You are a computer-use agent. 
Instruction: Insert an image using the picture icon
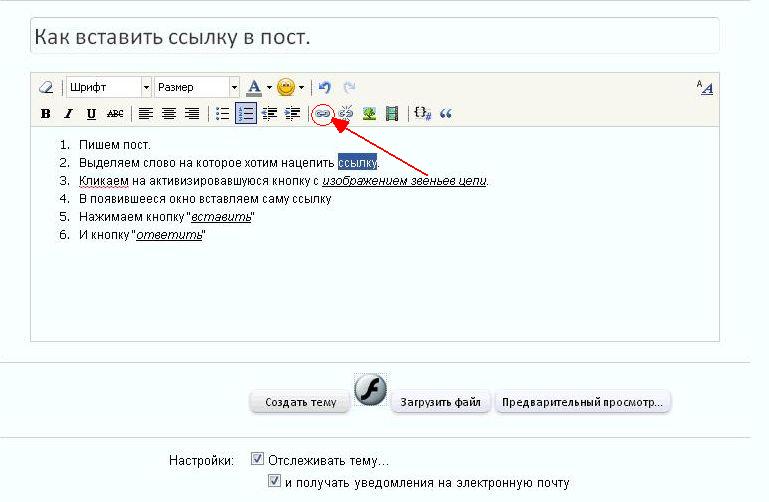(369, 114)
